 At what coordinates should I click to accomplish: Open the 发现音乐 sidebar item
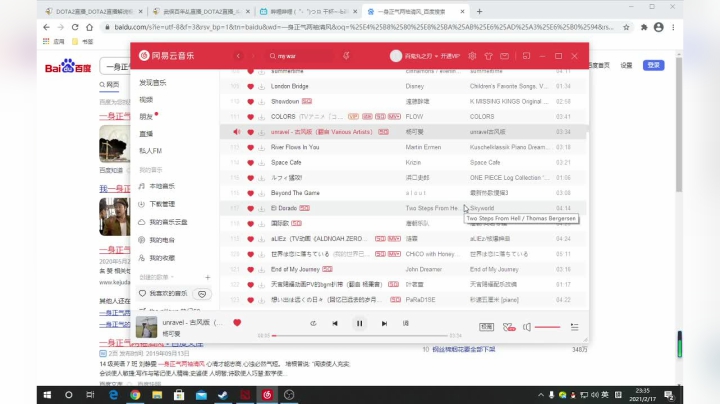[x=153, y=83]
